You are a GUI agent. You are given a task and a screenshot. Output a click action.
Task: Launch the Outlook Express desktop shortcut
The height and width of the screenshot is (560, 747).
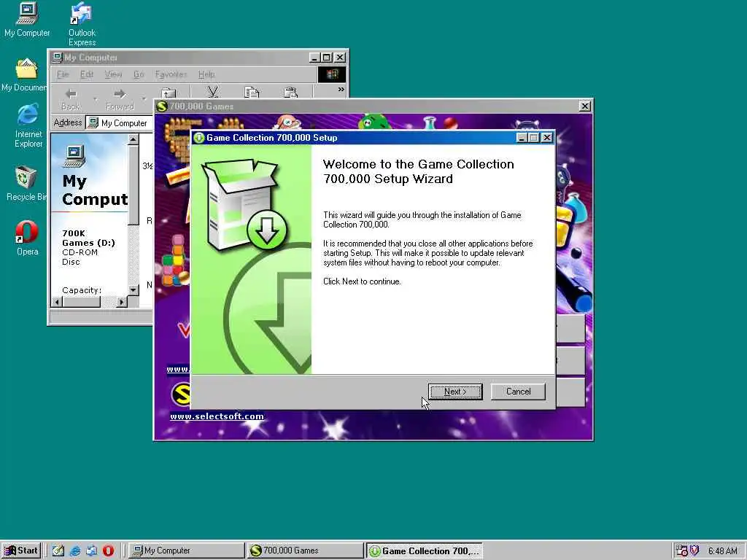pos(82,24)
